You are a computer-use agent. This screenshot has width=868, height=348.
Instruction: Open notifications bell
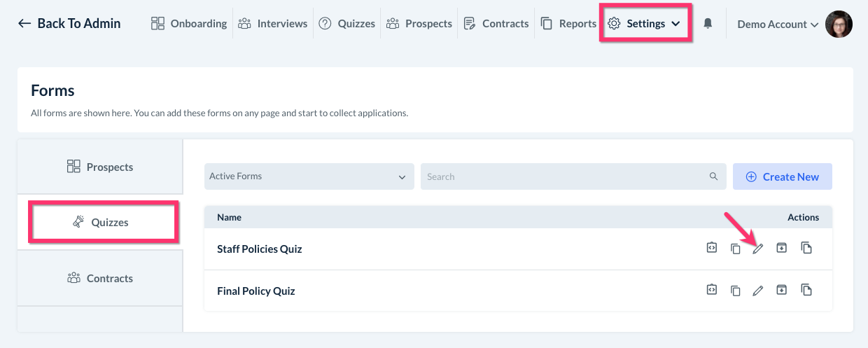point(708,24)
